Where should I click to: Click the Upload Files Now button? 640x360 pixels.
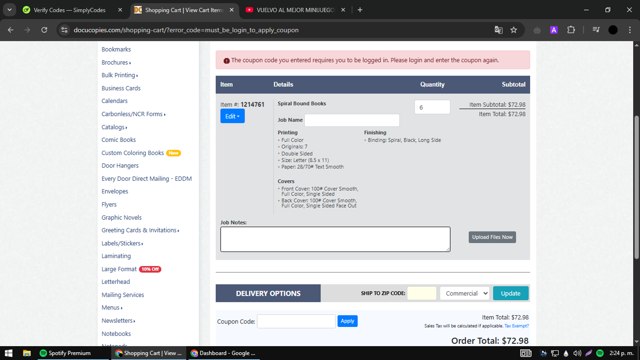tap(492, 237)
